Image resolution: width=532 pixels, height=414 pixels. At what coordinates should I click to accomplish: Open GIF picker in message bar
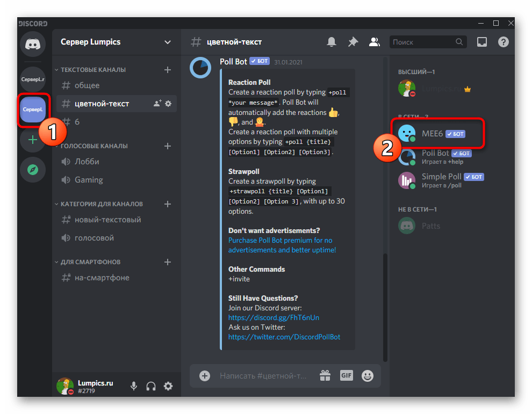pyautogui.click(x=346, y=375)
